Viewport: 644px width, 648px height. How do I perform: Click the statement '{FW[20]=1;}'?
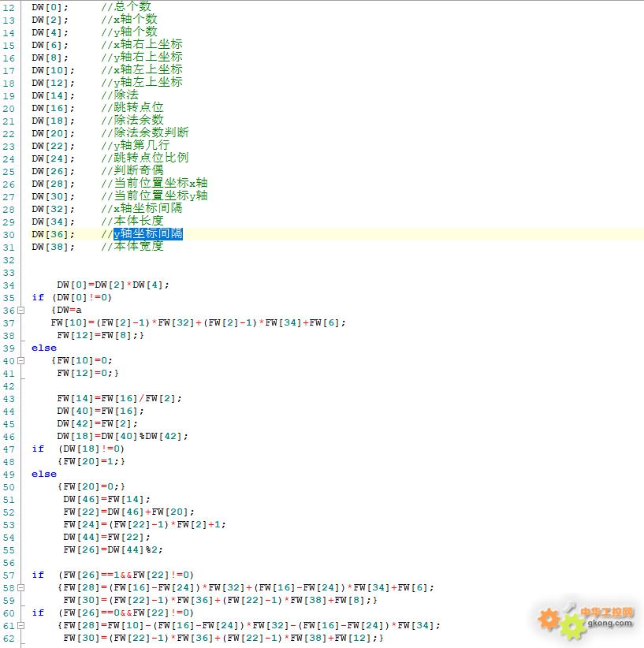click(x=91, y=461)
